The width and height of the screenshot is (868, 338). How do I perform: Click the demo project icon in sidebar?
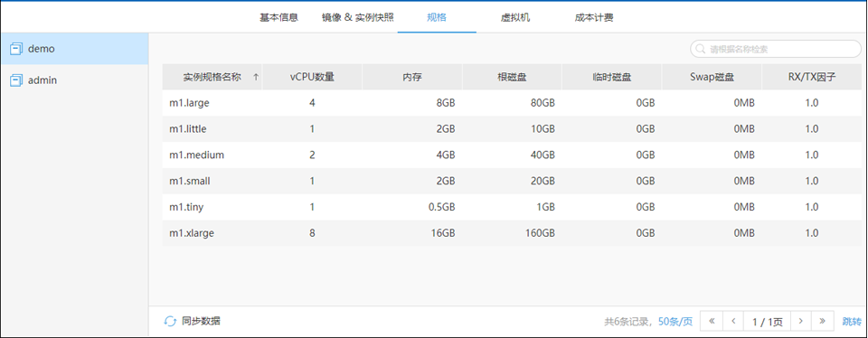tap(16, 49)
